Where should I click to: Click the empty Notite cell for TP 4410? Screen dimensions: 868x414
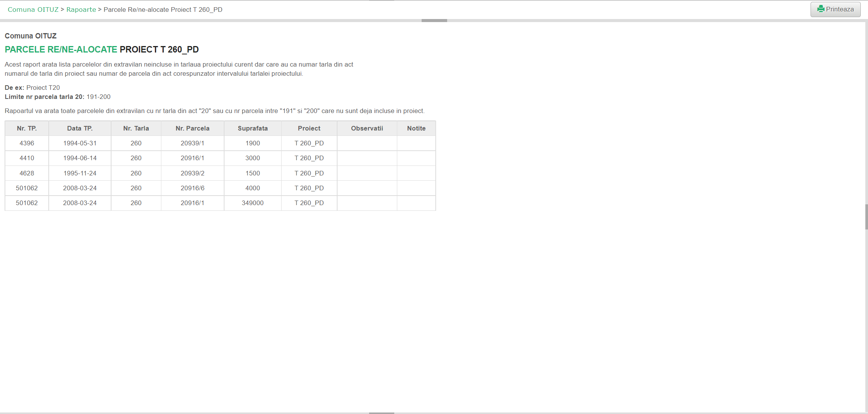(x=416, y=158)
